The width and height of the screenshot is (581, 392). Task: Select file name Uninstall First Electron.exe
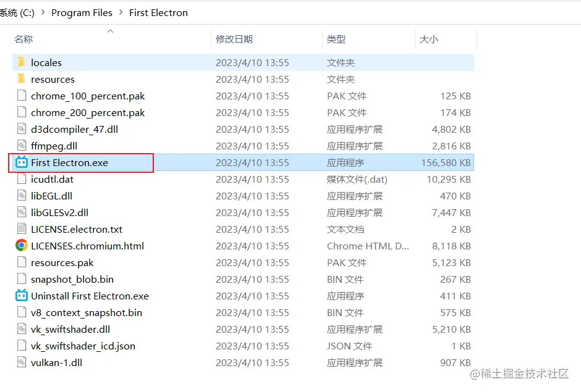point(90,296)
